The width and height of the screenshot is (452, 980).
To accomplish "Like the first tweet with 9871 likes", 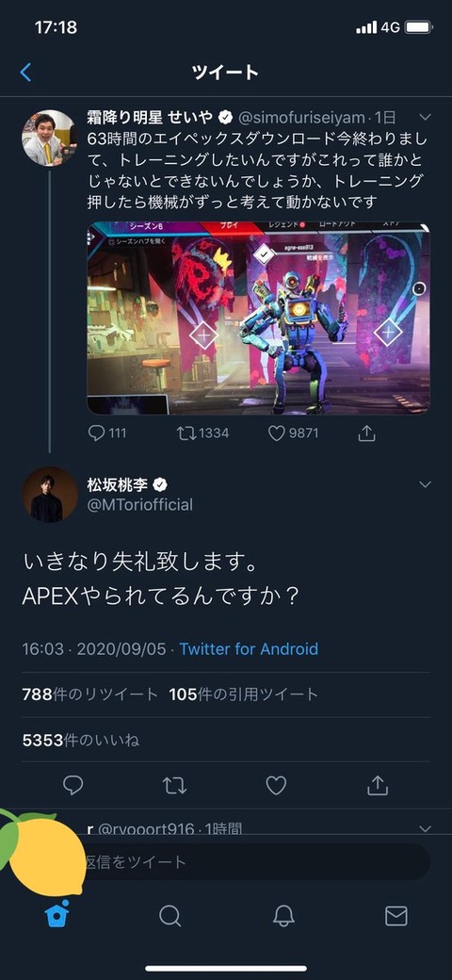I will coord(277,433).
